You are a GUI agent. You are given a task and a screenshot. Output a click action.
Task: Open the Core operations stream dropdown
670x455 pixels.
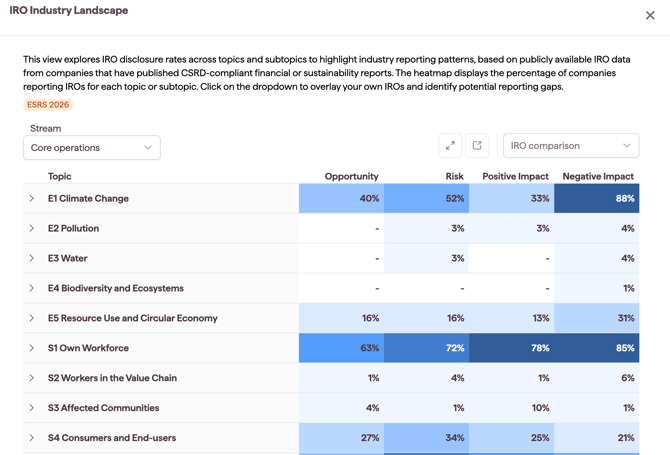[92, 148]
